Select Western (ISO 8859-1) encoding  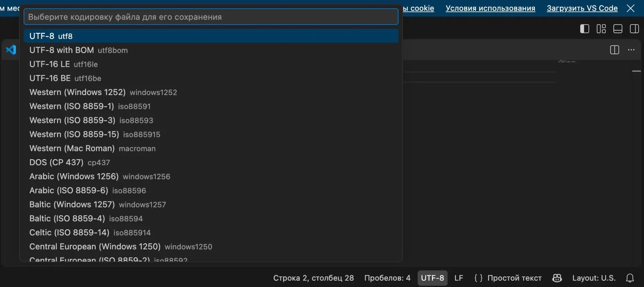tap(211, 106)
